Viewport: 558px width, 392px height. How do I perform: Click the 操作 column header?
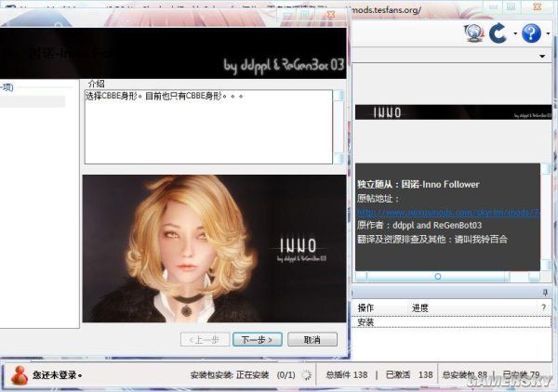(x=365, y=307)
